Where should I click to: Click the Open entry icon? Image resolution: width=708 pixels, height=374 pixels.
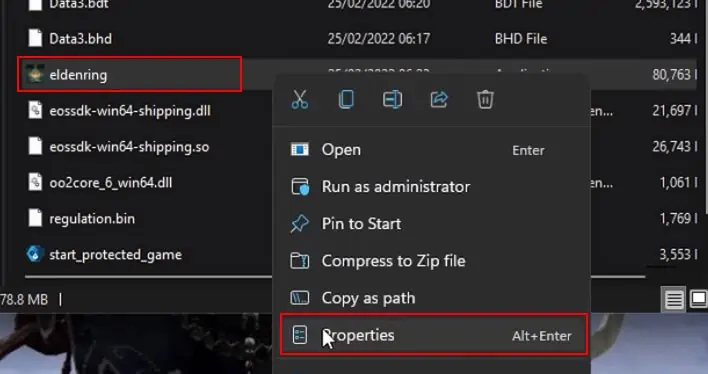click(x=300, y=150)
